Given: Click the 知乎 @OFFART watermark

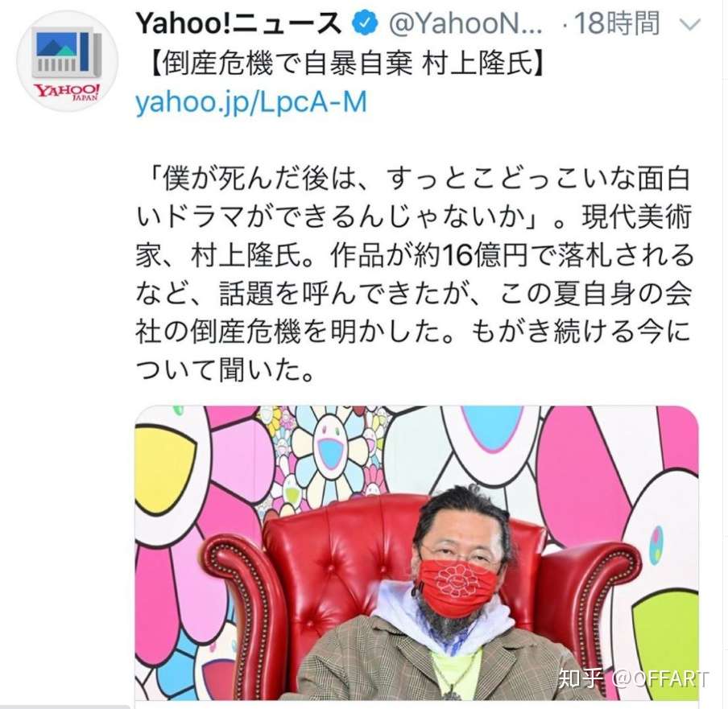Looking at the screenshot, I should (633, 679).
